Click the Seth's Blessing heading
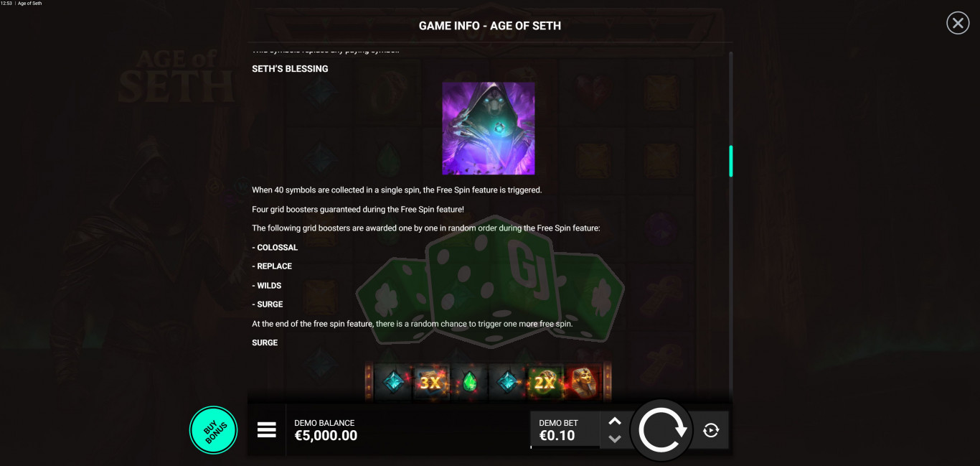The image size is (980, 466). (x=290, y=69)
